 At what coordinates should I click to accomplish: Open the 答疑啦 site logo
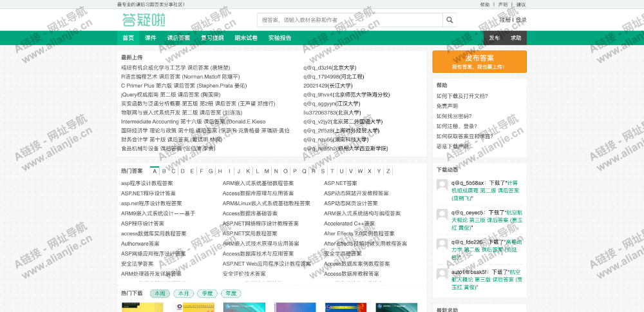pos(144,20)
